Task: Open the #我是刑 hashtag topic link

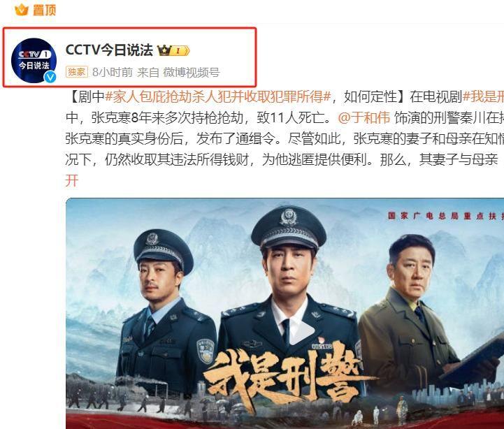Action: coord(483,96)
